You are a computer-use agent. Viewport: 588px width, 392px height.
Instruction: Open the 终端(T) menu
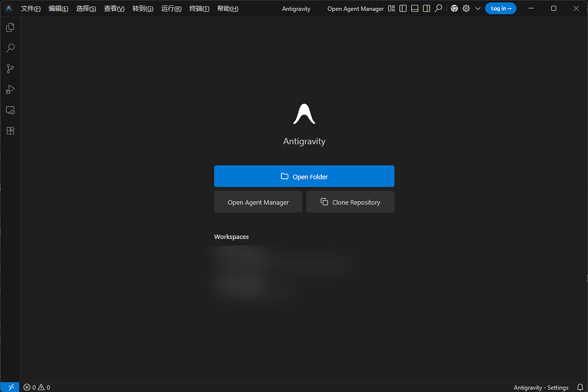pyautogui.click(x=199, y=8)
